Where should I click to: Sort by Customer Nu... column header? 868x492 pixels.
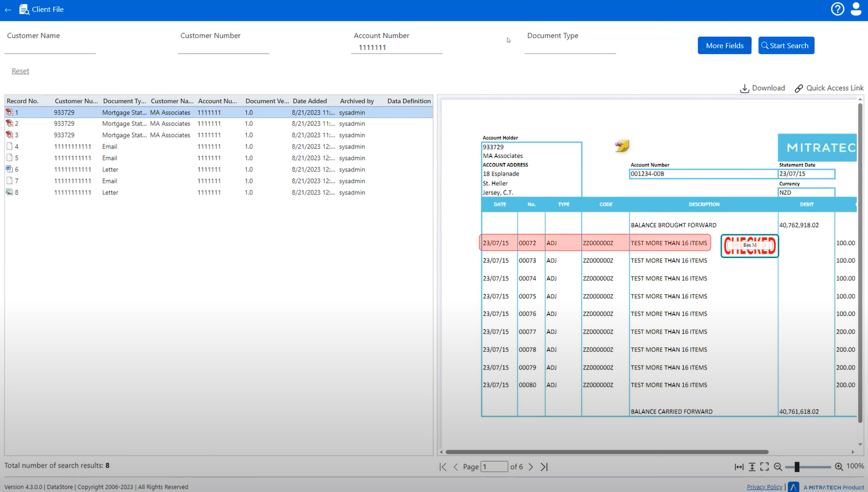[76, 101]
